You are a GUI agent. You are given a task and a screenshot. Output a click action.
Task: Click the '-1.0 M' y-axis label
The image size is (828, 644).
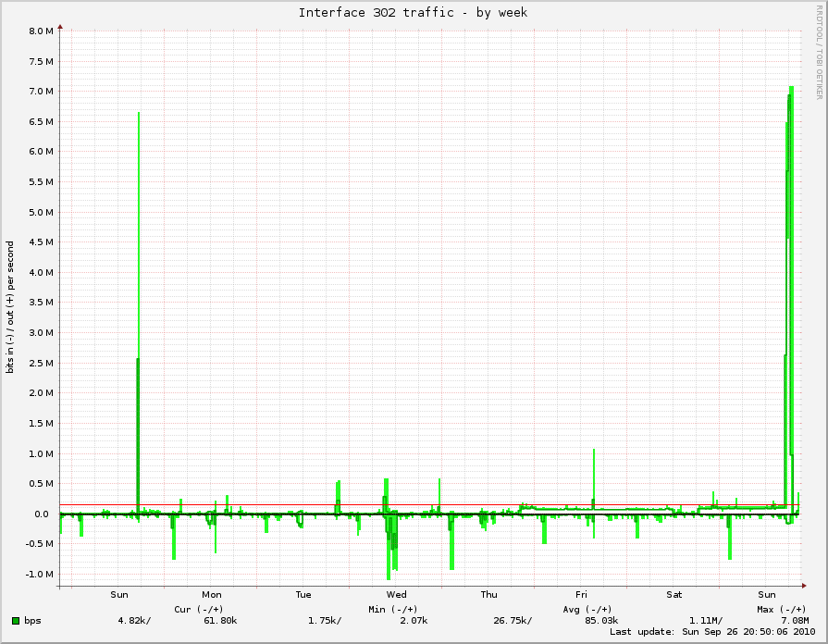pos(39,575)
